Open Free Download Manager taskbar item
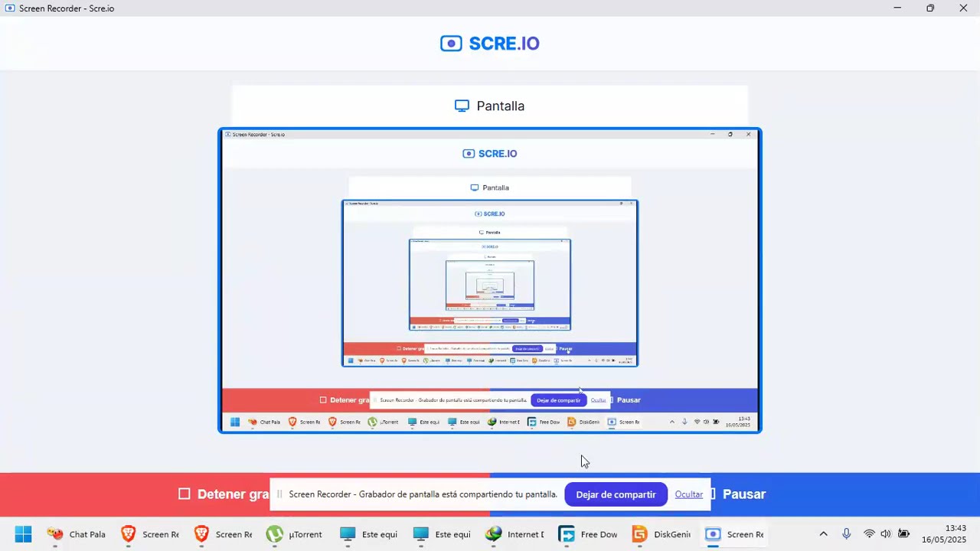Image resolution: width=980 pixels, height=551 pixels. coord(589,534)
